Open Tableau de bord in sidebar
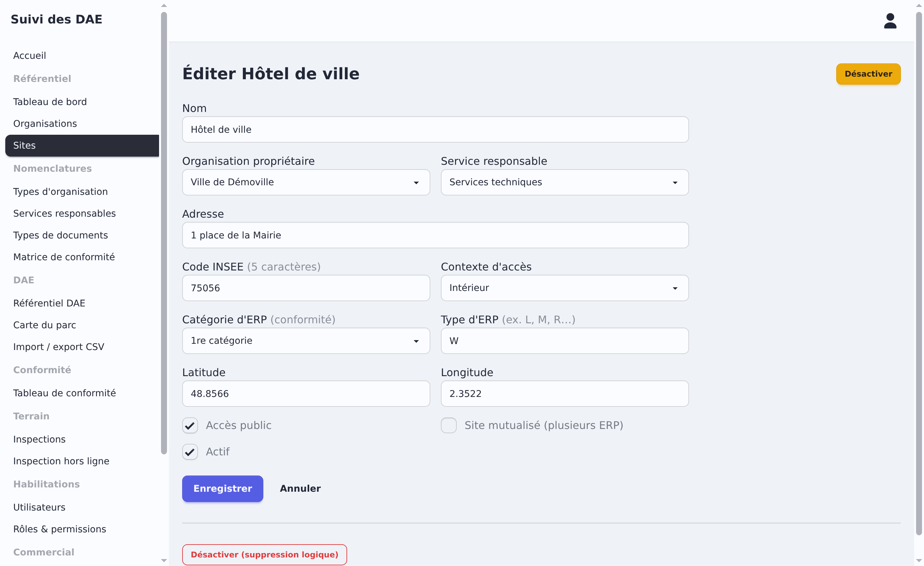Screen dimensions: 924x566 82,102
